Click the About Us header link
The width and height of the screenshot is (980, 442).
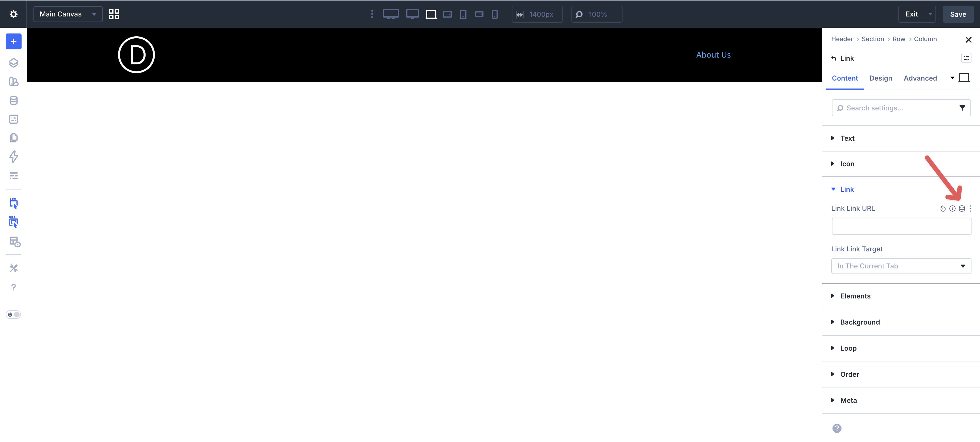click(x=713, y=55)
